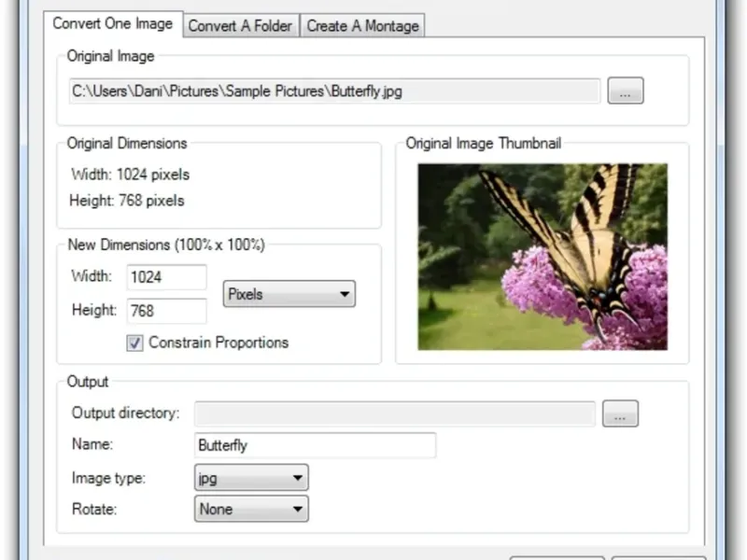Open the Rotate dropdown set to None
The width and height of the screenshot is (747, 560).
251,509
